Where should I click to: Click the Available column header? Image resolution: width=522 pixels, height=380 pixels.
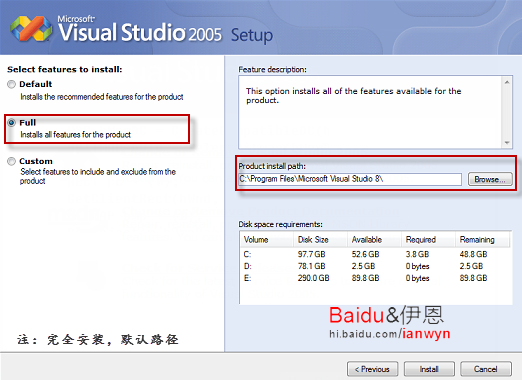click(x=374, y=240)
